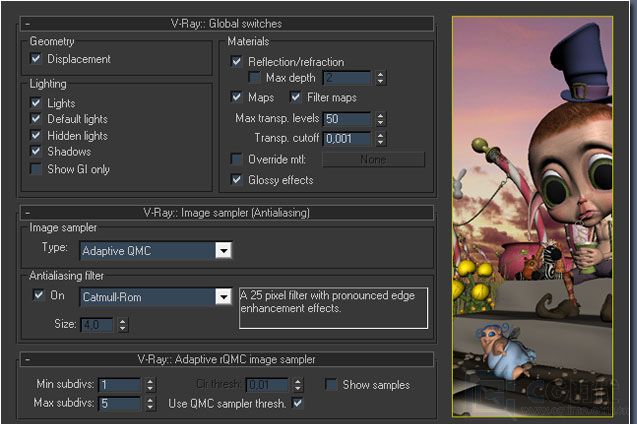Collapse the V-Ray Global switches rollout
The height and width of the screenshot is (424, 637).
point(27,22)
